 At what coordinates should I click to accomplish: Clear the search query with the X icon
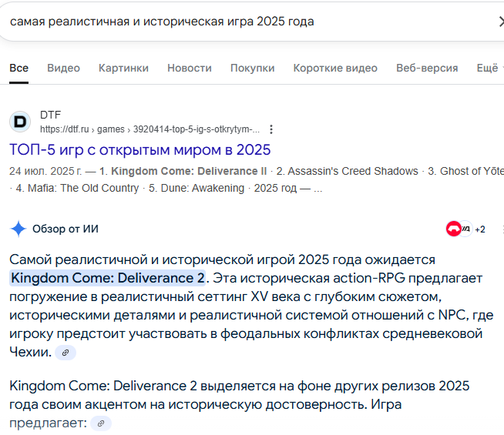(501, 22)
